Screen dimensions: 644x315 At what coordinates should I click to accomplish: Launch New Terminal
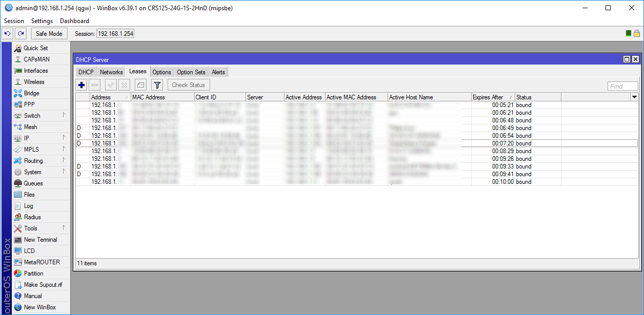[41, 240]
